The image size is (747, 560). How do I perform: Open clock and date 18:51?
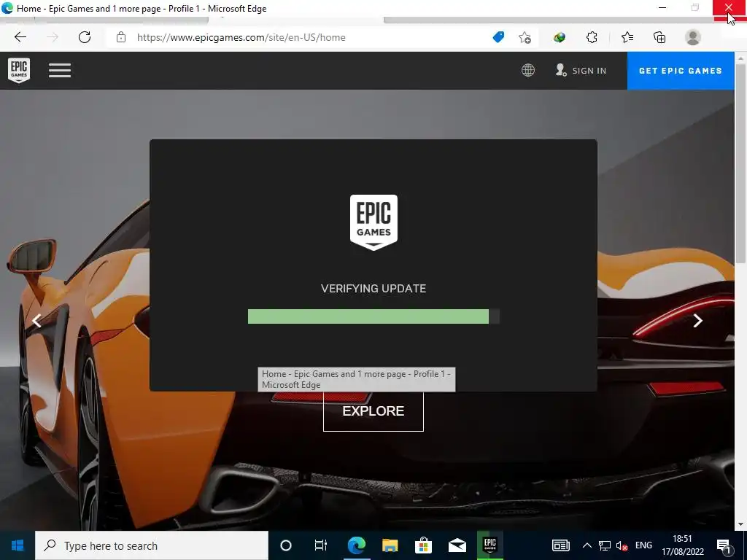pos(682,545)
